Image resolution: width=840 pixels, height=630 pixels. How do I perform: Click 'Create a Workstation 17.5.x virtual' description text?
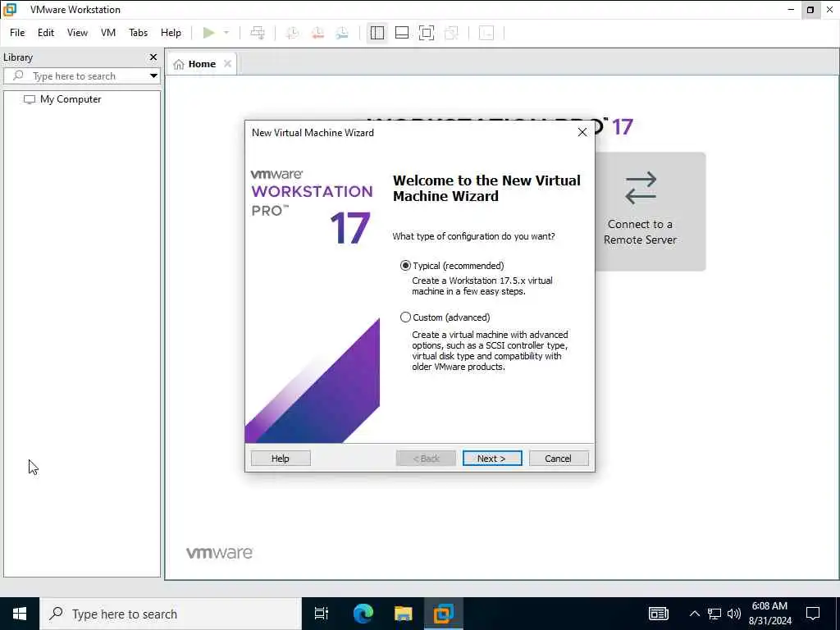tap(482, 281)
